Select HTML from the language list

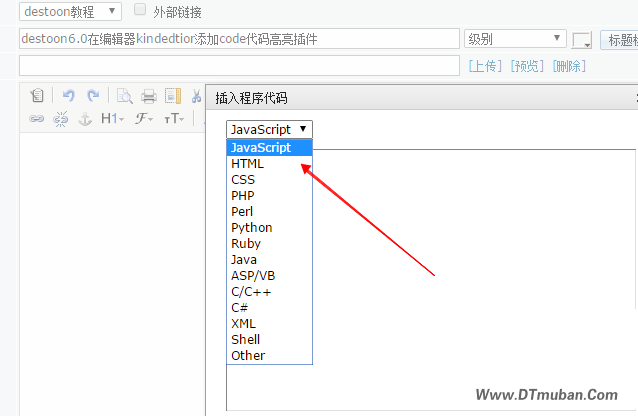pos(247,164)
